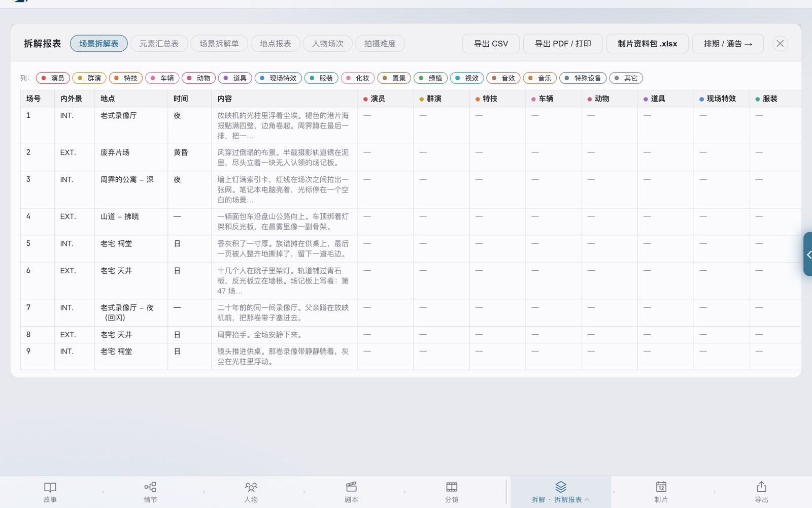This screenshot has height=508, width=812.
Task: Select the 废弃片场 location cell
Action: (131, 157)
